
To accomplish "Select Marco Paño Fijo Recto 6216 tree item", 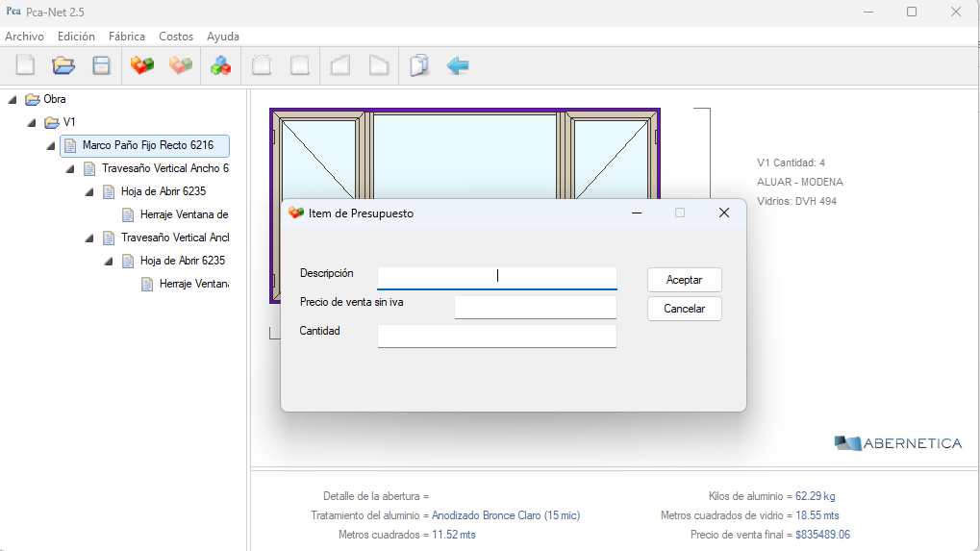I will (x=147, y=145).
